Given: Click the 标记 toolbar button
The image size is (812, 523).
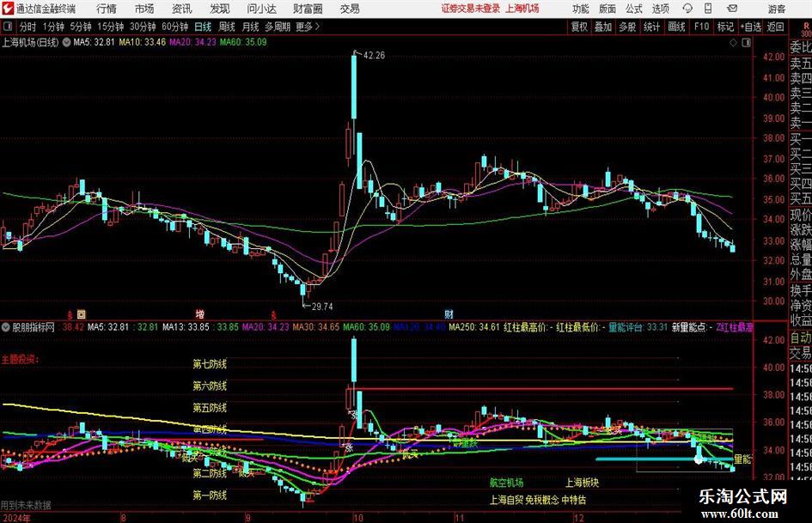Looking at the screenshot, I should point(725,27).
